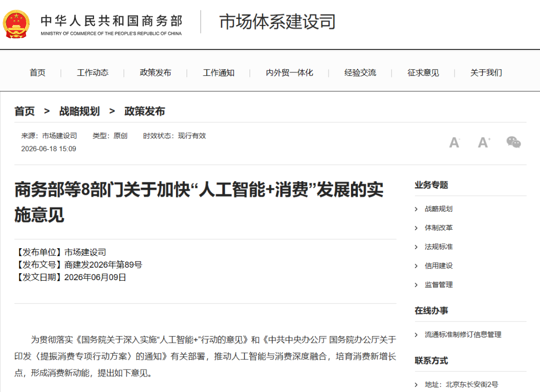Click the article paragraph starting 为贯彻落实
Image resolution: width=540 pixels, height=392 pixels.
pyautogui.click(x=205, y=356)
